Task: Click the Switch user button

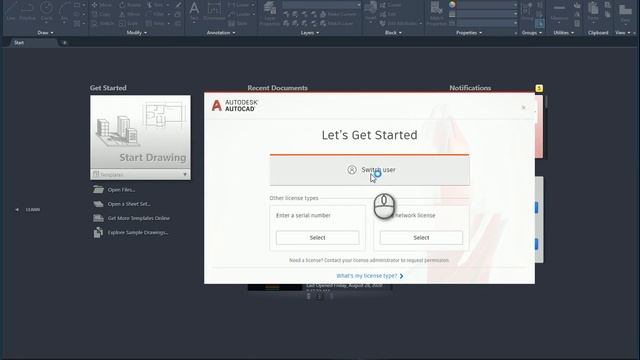Action: click(369, 170)
